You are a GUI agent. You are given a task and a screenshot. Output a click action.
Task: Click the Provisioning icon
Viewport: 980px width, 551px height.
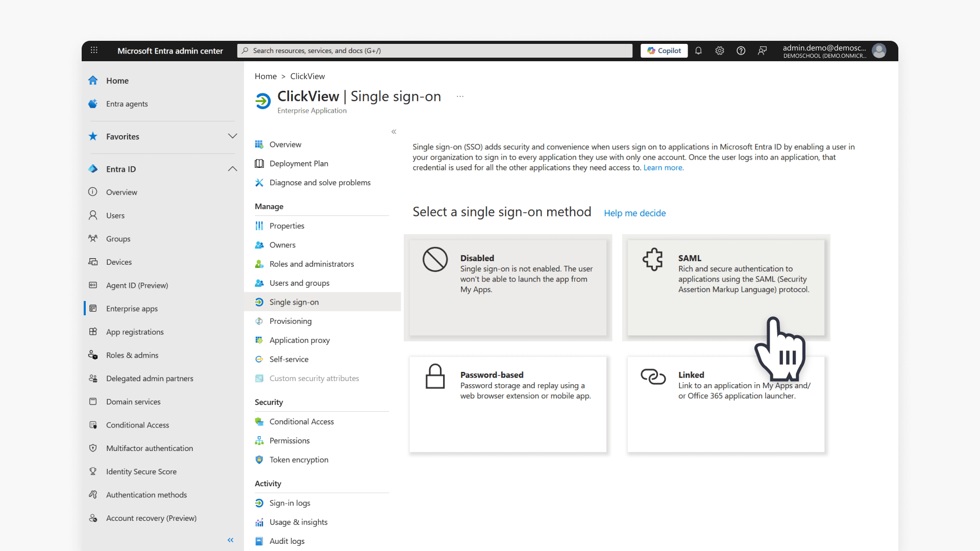coord(259,321)
